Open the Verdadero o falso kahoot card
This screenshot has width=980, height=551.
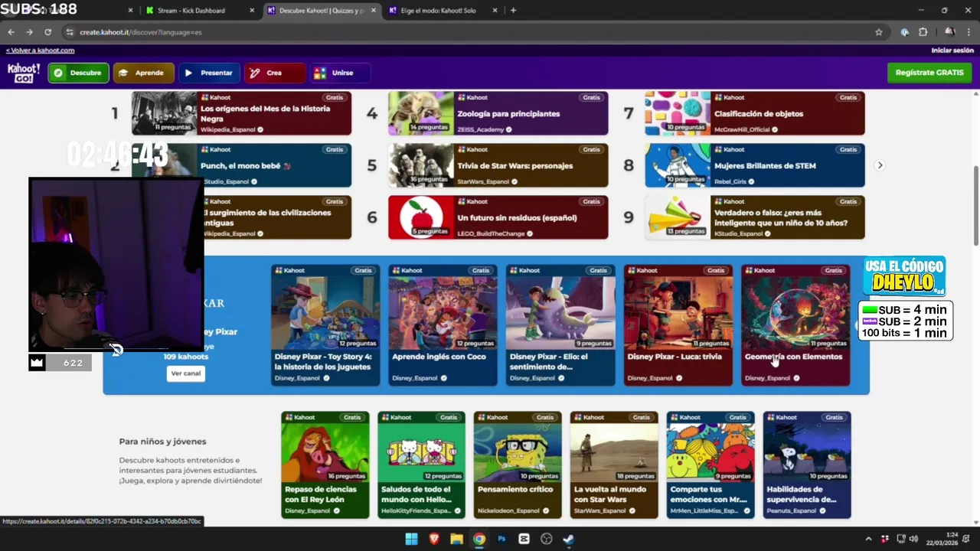[x=754, y=217]
